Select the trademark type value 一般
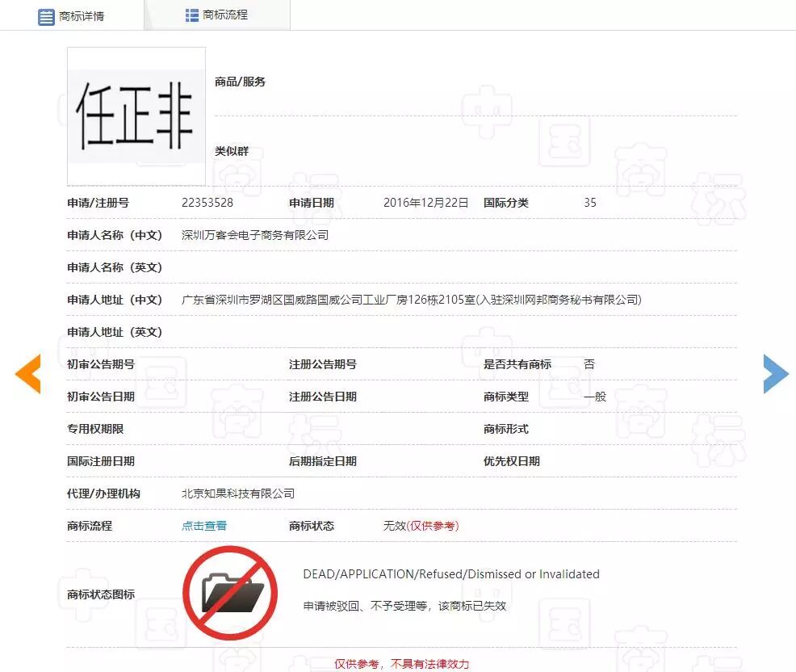 pos(595,397)
